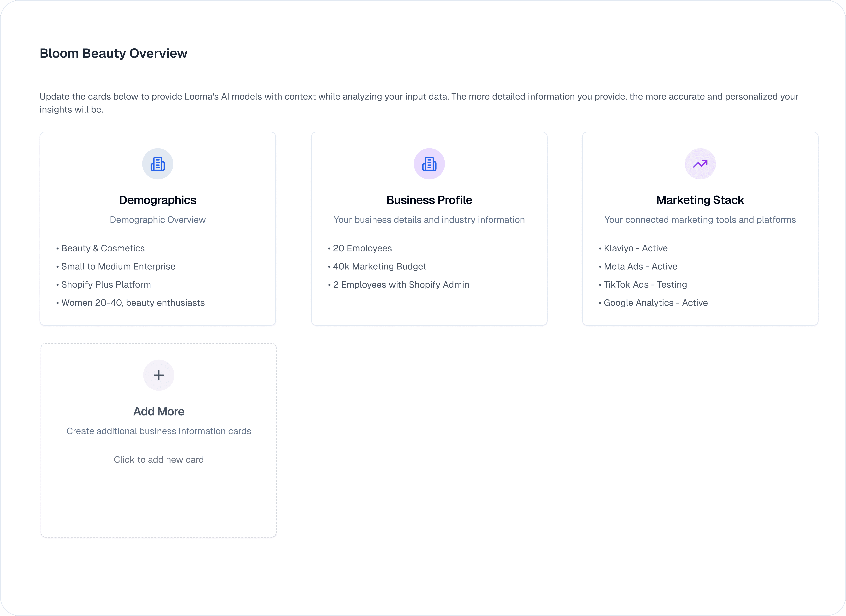
Task: Click 'Your business details and industry information'
Action: click(429, 220)
